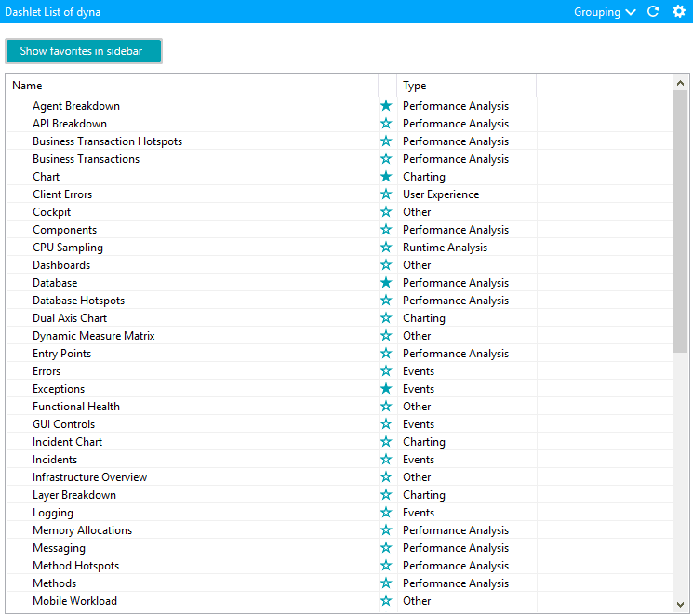Select the API Breakdown name
The width and height of the screenshot is (693, 616).
(x=70, y=124)
